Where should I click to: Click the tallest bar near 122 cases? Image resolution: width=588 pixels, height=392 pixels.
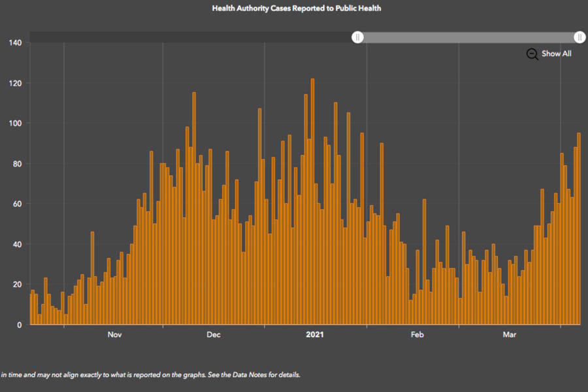pos(312,201)
